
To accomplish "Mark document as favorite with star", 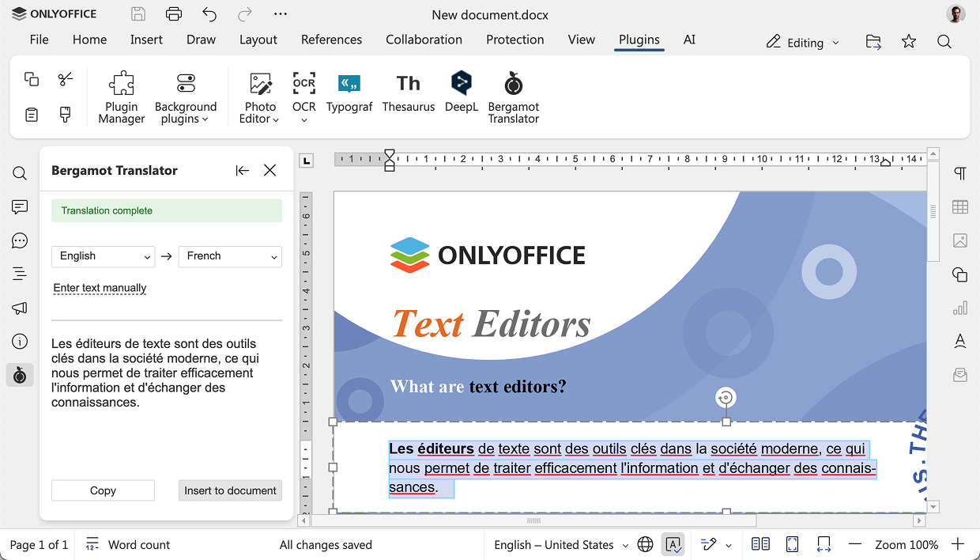I will [x=909, y=41].
